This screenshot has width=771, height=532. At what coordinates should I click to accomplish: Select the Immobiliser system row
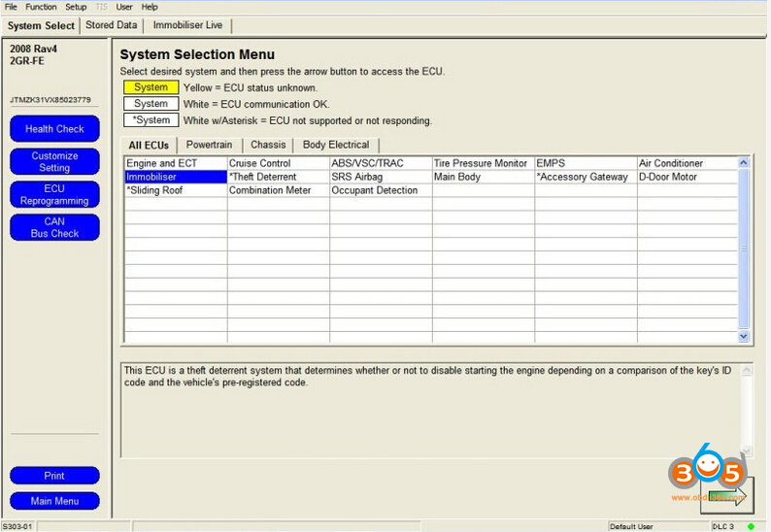point(176,177)
